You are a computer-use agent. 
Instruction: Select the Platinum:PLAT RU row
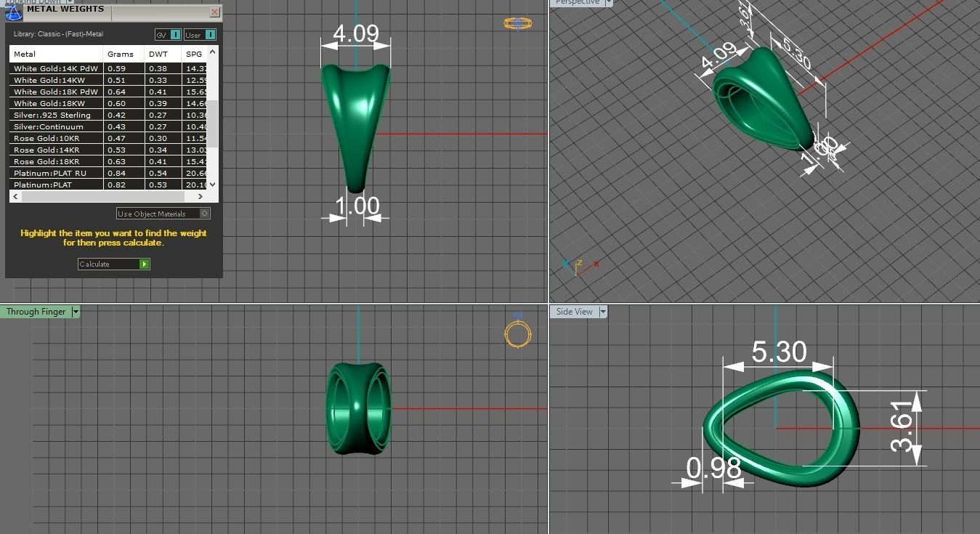[x=109, y=173]
